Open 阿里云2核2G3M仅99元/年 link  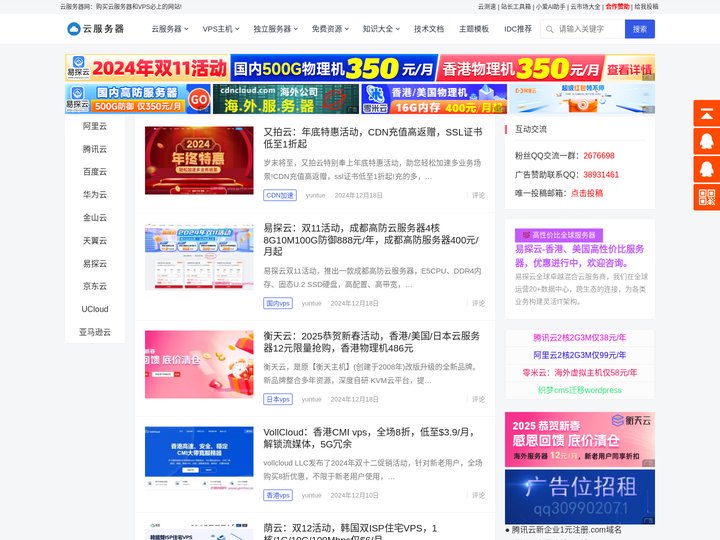(579, 355)
